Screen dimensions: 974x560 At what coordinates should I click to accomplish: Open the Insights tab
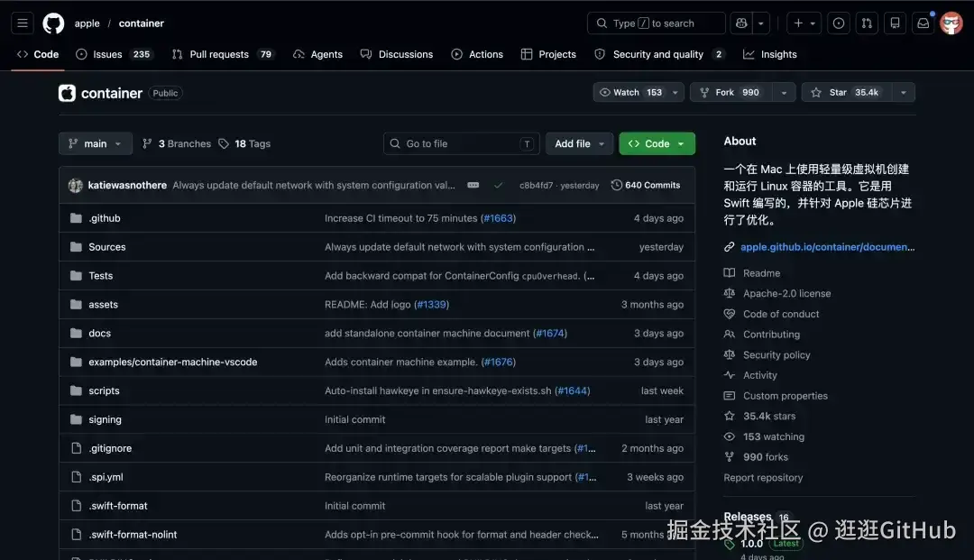pyautogui.click(x=770, y=55)
